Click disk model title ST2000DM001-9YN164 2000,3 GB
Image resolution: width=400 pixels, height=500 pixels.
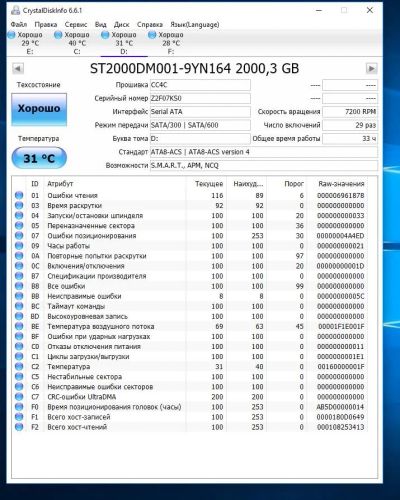click(194, 69)
